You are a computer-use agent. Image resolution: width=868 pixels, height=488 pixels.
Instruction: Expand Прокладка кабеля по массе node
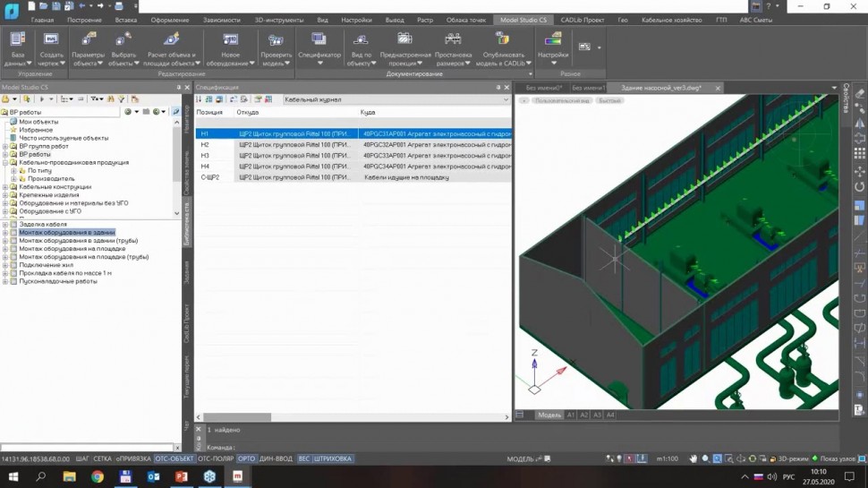click(5, 273)
